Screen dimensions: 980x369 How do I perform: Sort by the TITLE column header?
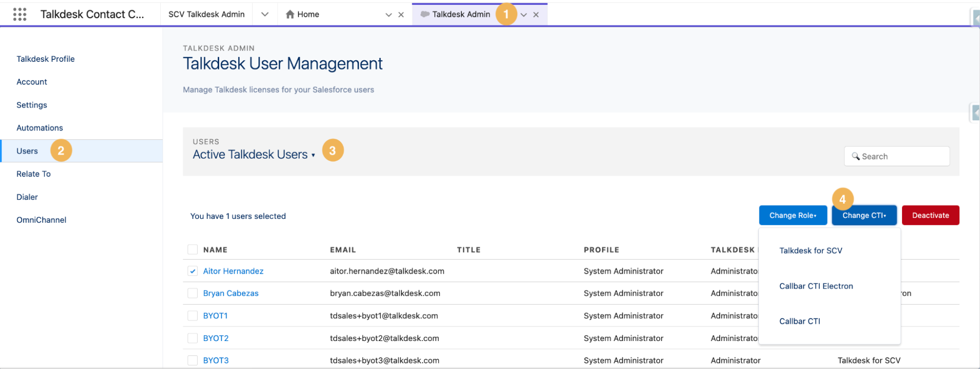tap(469, 250)
